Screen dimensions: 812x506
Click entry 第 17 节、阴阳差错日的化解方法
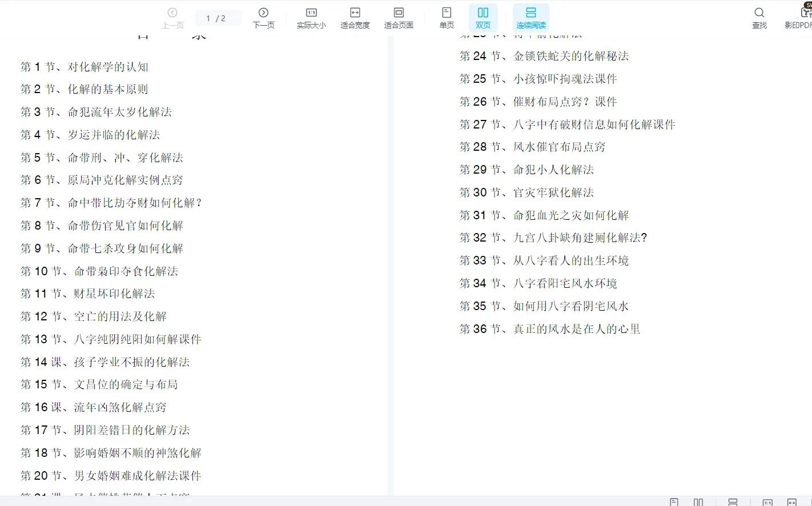click(105, 430)
